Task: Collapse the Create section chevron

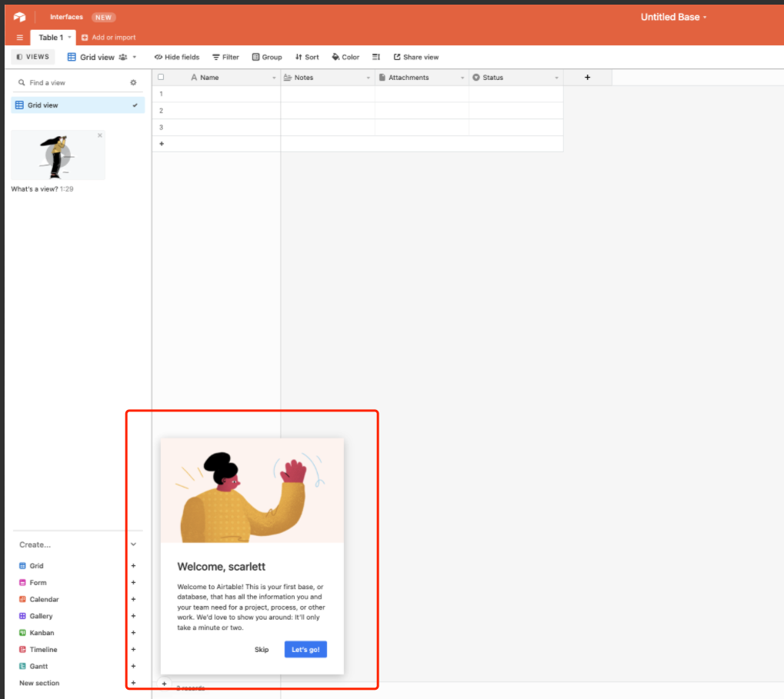Action: coord(134,544)
